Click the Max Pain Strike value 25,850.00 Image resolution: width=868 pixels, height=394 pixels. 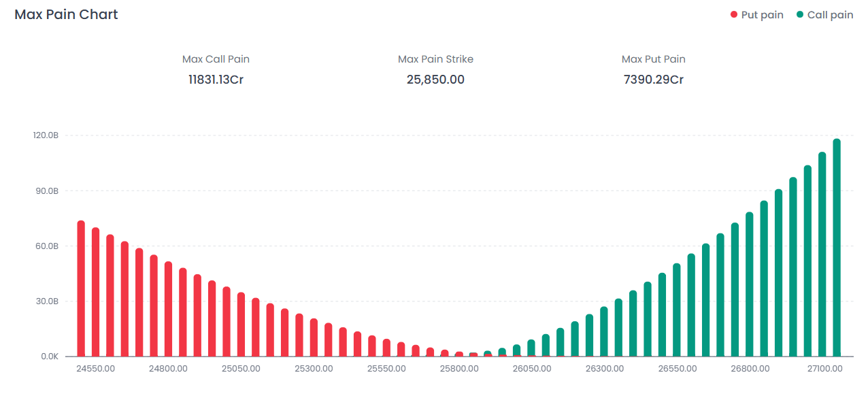(435, 80)
